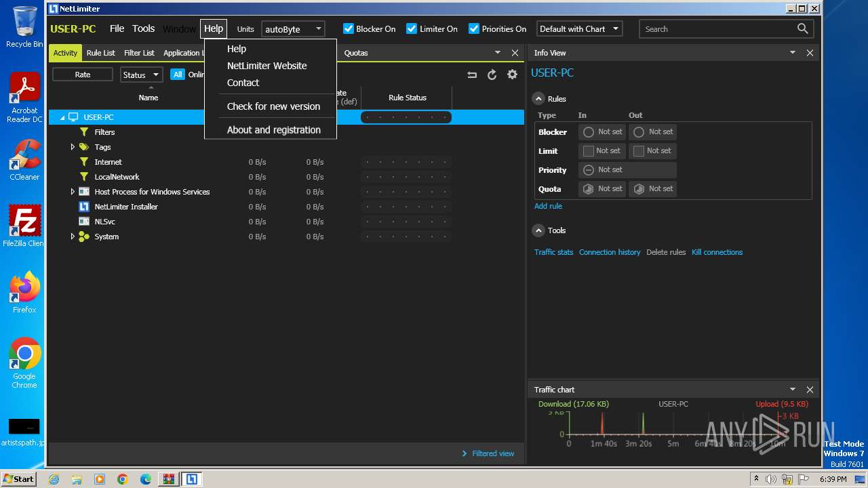Open CCleaner desktop icon
This screenshot has width=868, height=488.
[24, 160]
